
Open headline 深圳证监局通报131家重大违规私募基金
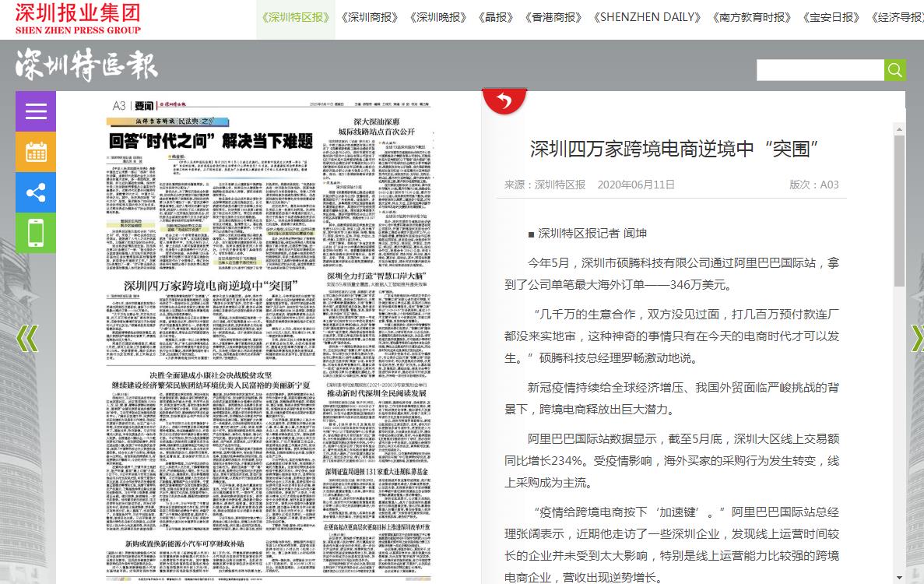pos(377,471)
